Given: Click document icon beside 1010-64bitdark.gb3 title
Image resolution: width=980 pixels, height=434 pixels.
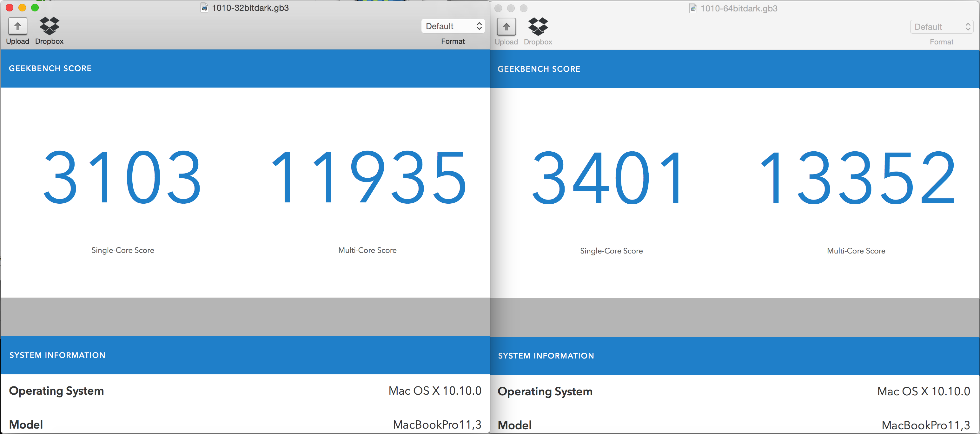Looking at the screenshot, I should 693,8.
